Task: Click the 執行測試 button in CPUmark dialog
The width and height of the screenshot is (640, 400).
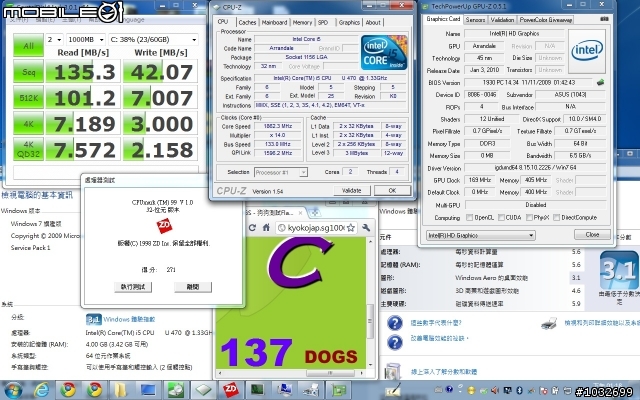Action: click(x=133, y=287)
